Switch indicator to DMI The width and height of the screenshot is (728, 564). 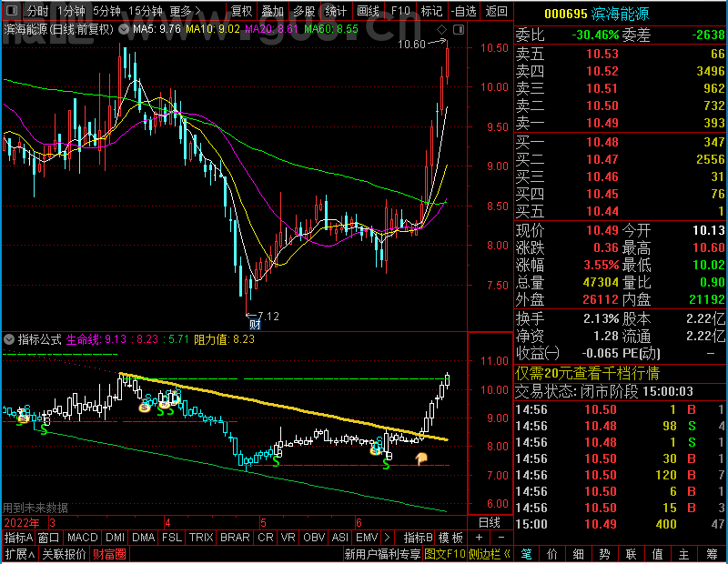coord(115,538)
